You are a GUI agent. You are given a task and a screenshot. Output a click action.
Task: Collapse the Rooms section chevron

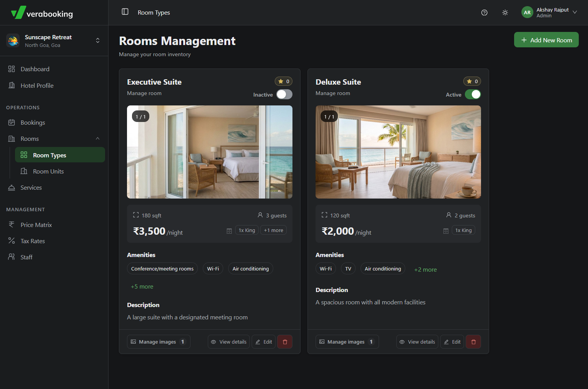point(98,139)
